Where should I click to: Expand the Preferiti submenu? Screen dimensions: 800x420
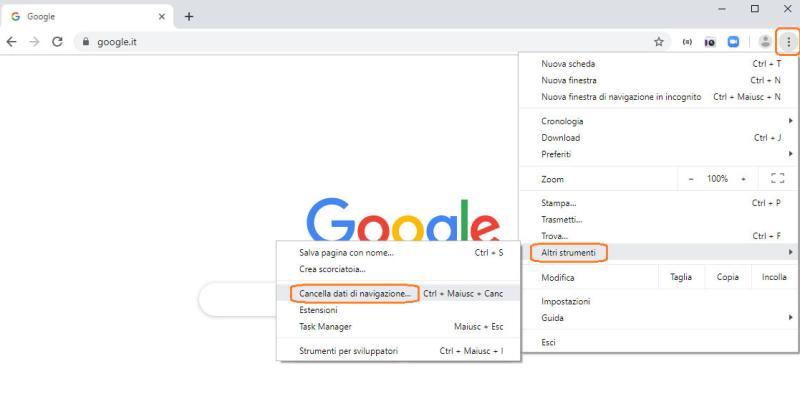pyautogui.click(x=659, y=154)
